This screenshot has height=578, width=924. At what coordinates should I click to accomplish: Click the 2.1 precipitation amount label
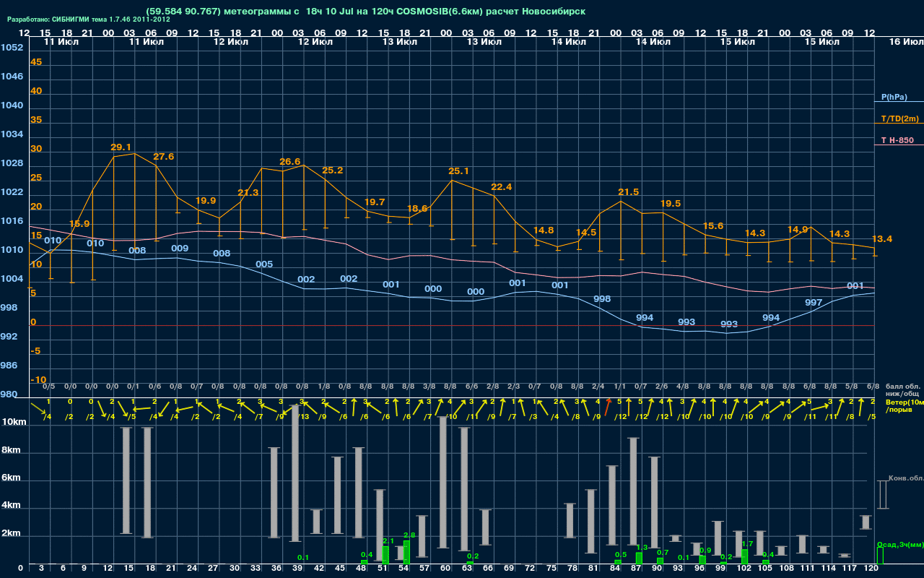click(x=388, y=541)
